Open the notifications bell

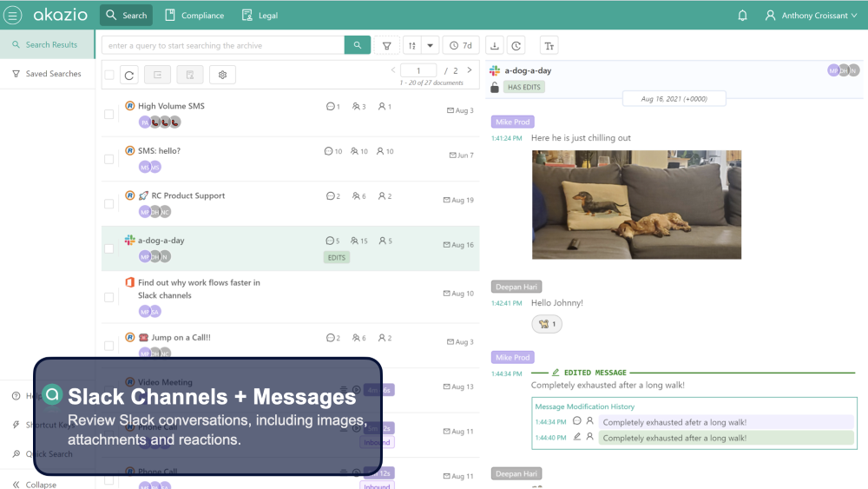pyautogui.click(x=742, y=16)
